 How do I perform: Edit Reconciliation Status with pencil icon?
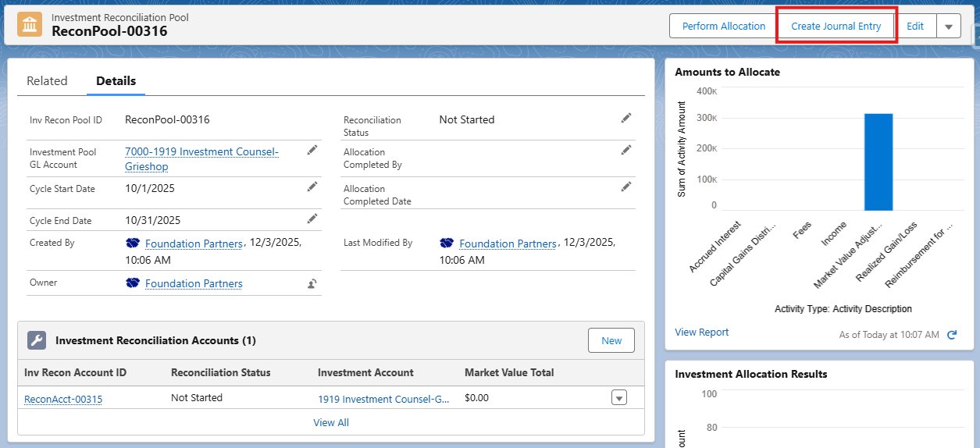(625, 118)
